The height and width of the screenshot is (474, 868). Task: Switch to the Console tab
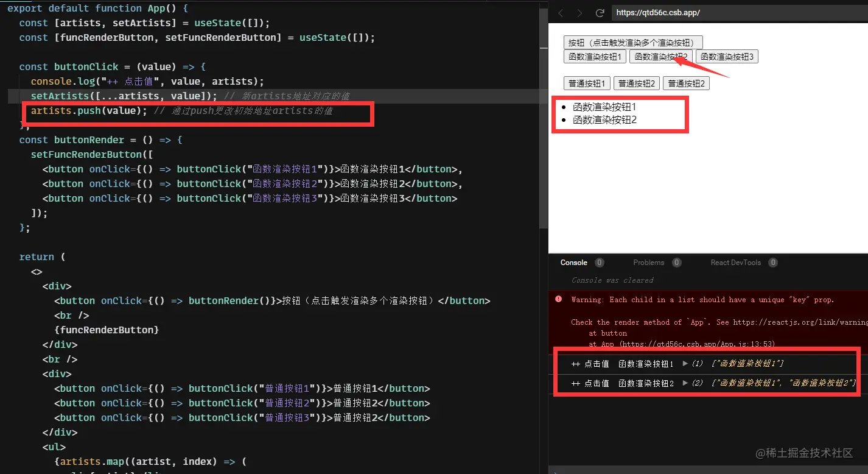[573, 263]
